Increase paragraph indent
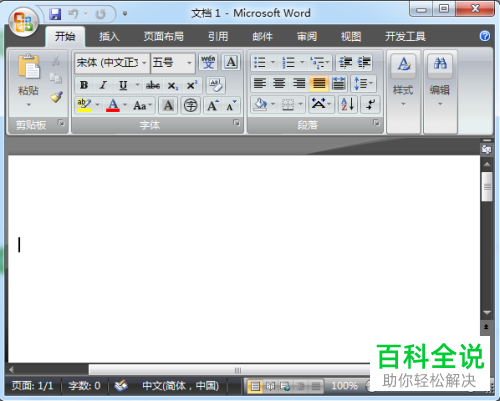Viewport: 500px width, 401px height. (364, 62)
